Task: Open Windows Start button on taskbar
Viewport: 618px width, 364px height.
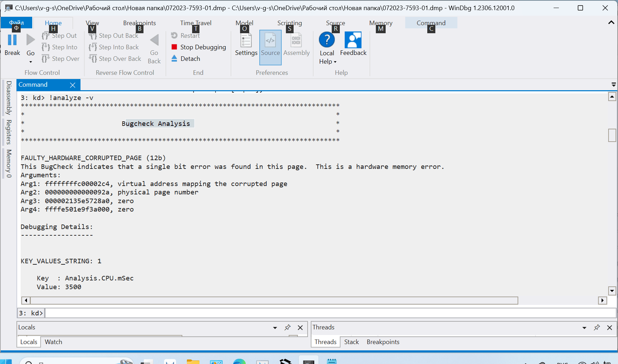Action: 6,362
